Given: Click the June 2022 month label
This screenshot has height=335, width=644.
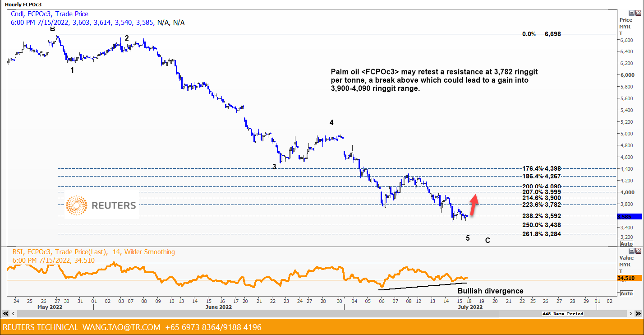Looking at the screenshot, I should click(x=218, y=307).
